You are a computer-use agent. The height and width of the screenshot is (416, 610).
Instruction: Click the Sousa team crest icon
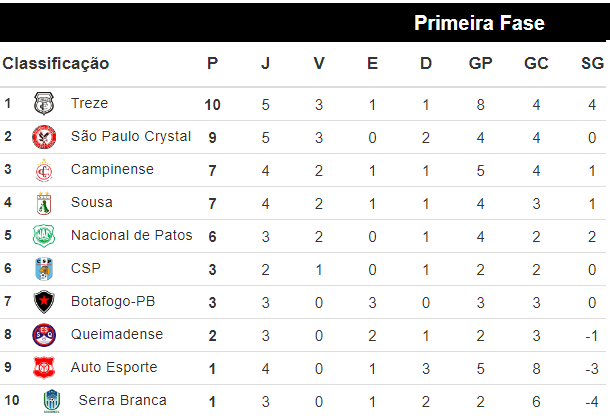(x=42, y=203)
